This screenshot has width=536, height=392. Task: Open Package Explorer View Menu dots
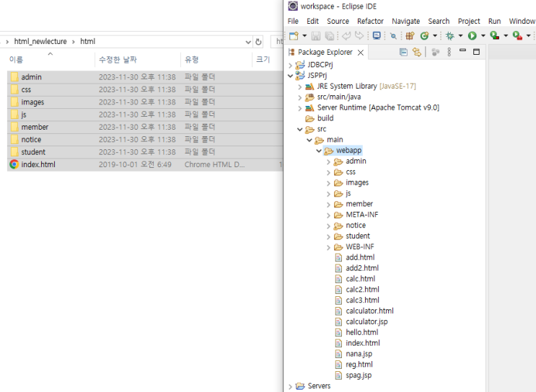click(x=449, y=52)
